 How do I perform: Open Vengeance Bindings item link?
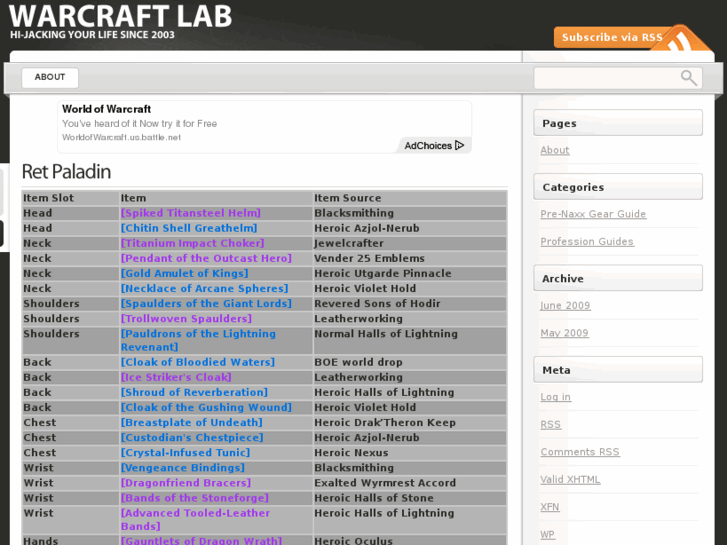click(x=183, y=468)
